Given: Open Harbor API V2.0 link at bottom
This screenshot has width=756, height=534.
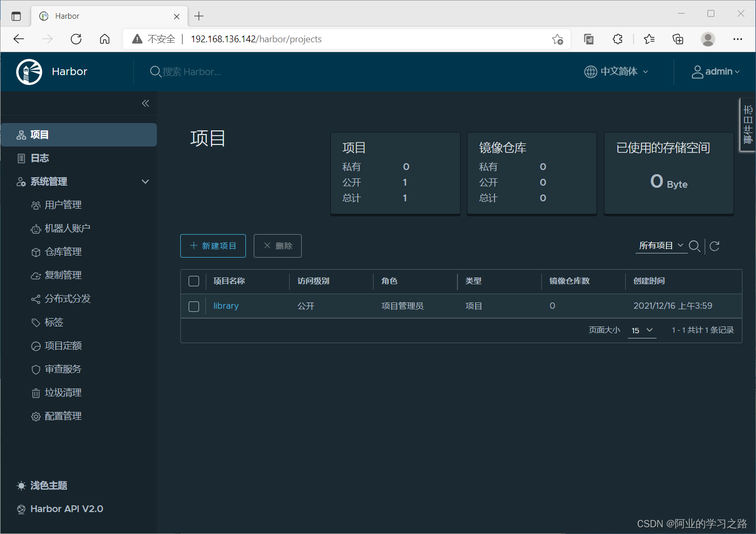Looking at the screenshot, I should [x=66, y=508].
